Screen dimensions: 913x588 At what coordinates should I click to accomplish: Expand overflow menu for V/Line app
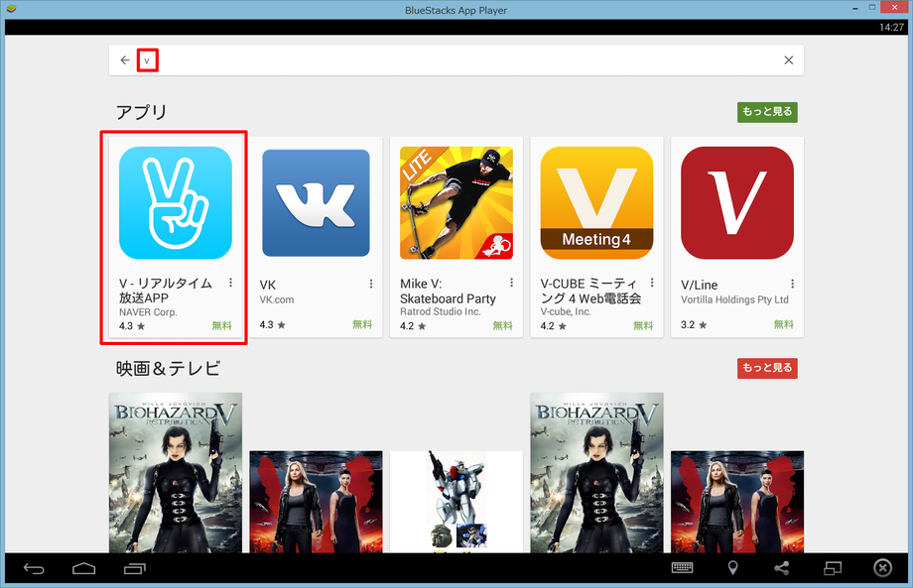coord(792,284)
